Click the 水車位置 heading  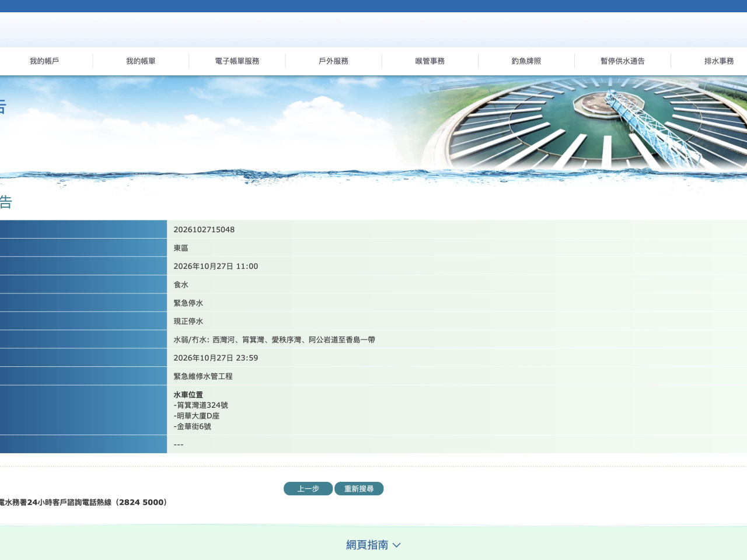click(188, 395)
